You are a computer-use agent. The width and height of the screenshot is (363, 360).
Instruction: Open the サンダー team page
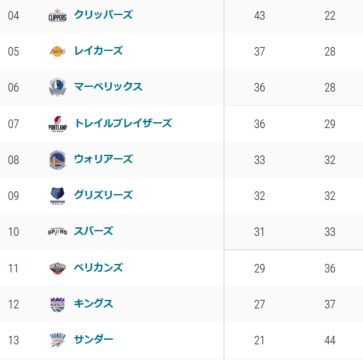94,340
